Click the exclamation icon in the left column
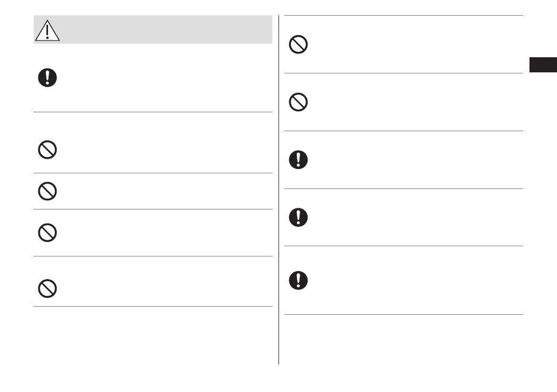Viewport: 557px width, 392px height. (x=47, y=78)
